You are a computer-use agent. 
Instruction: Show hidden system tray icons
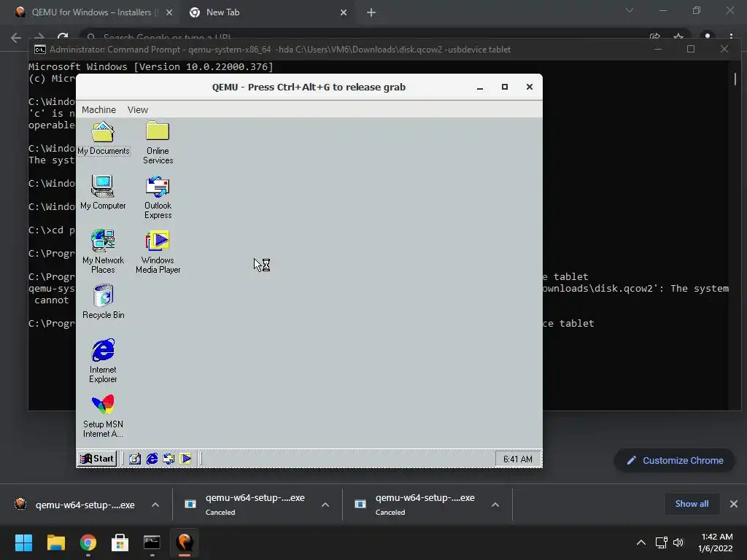[x=641, y=542]
